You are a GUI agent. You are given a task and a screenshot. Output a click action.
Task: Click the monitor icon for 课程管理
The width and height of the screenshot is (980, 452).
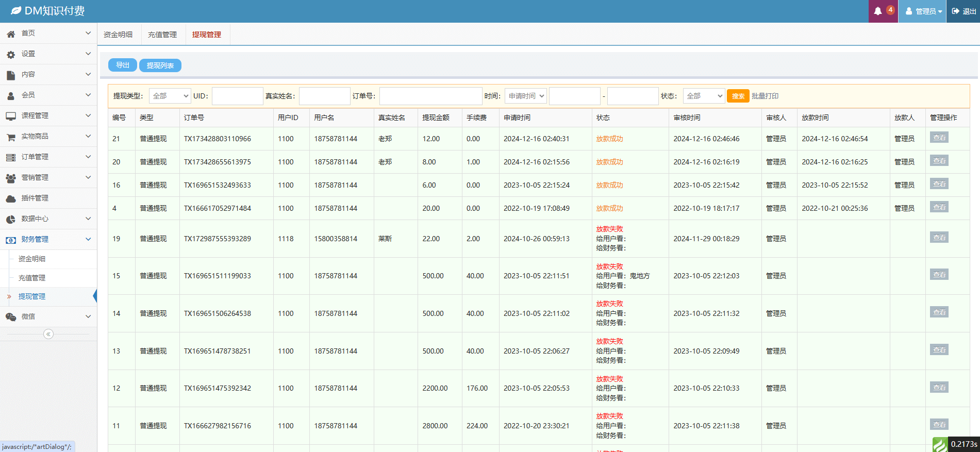11,116
